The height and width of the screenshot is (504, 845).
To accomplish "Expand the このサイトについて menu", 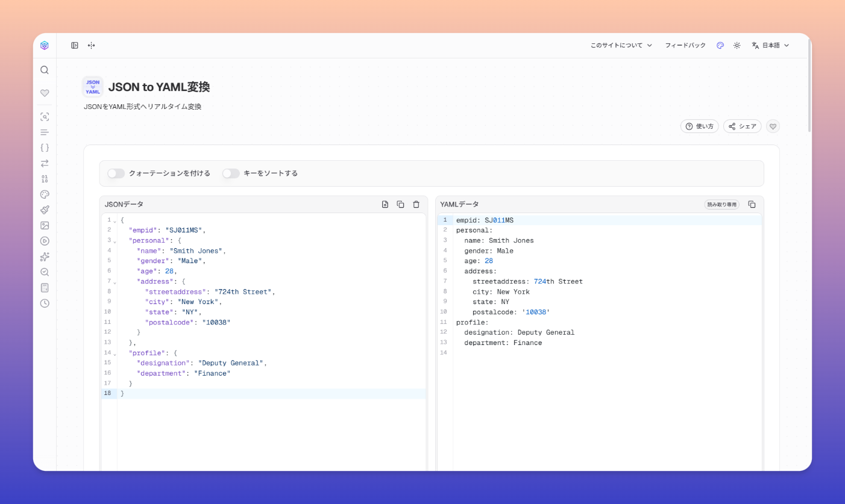I will point(621,46).
